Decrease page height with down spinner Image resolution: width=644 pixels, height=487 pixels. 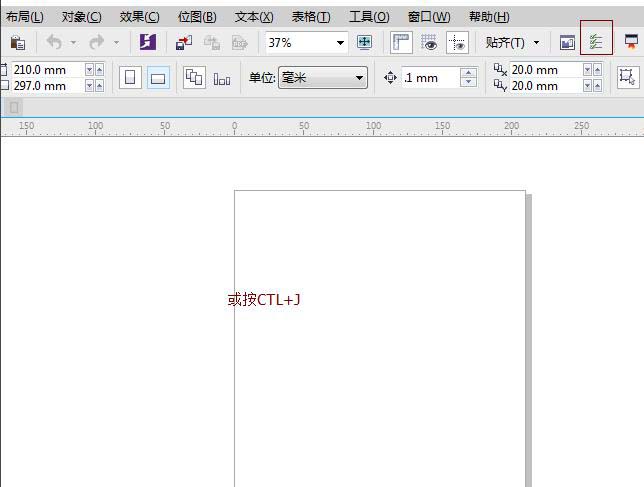(x=89, y=86)
